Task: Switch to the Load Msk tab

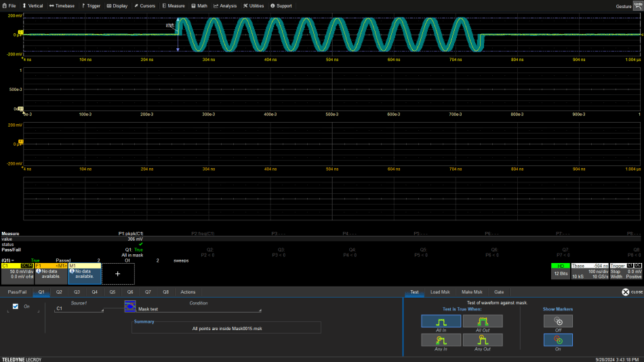Action: click(x=440, y=292)
